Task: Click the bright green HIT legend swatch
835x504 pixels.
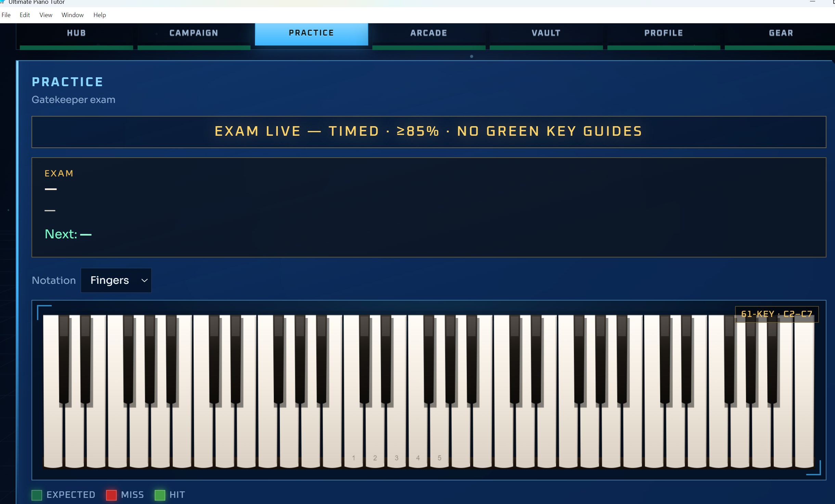Action: click(x=160, y=495)
